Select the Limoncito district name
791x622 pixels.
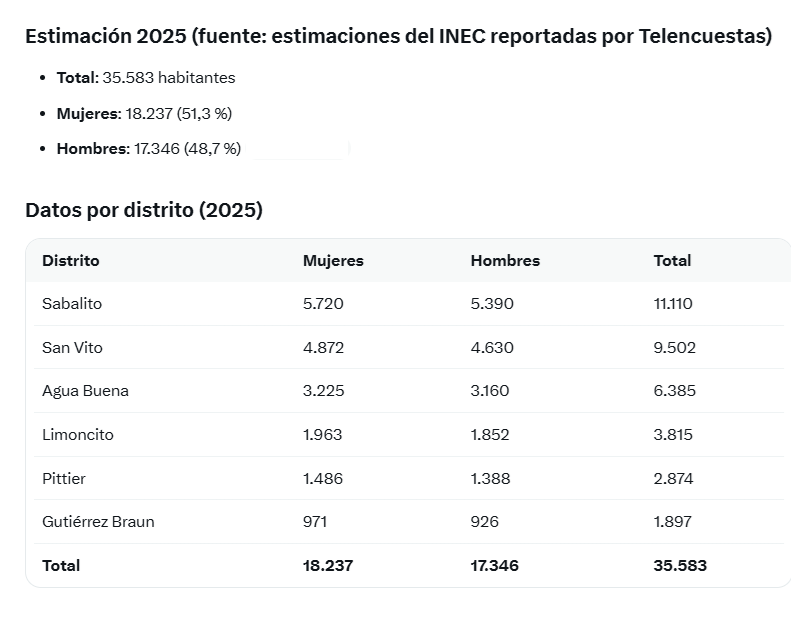click(78, 435)
